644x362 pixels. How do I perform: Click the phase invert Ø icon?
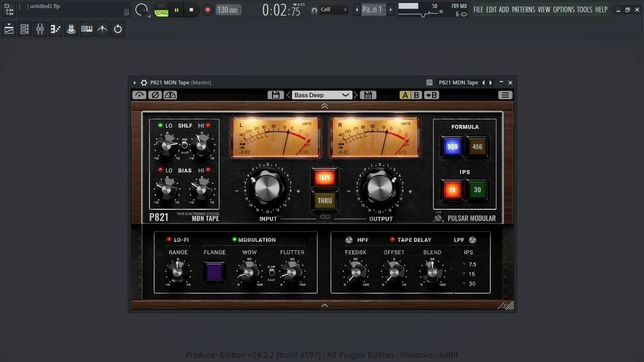pos(155,95)
